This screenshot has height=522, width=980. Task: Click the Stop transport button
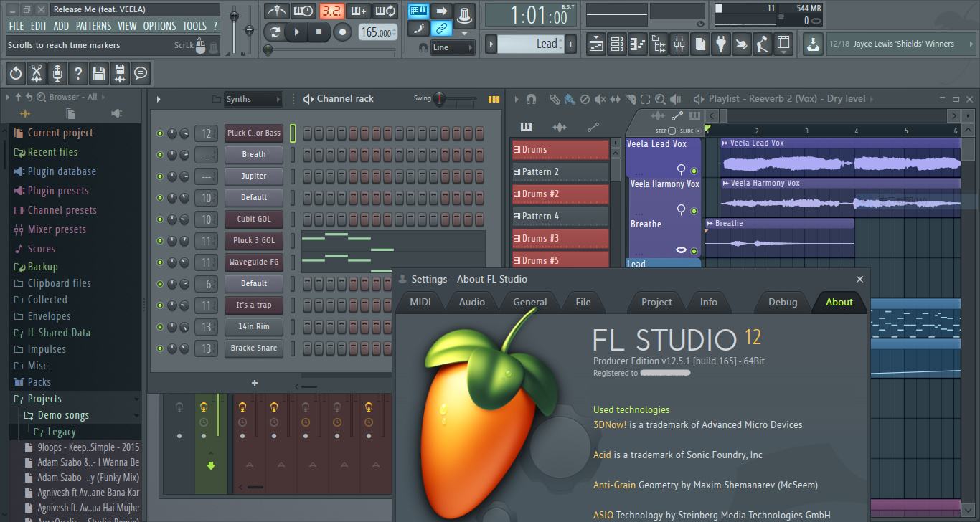coord(319,32)
